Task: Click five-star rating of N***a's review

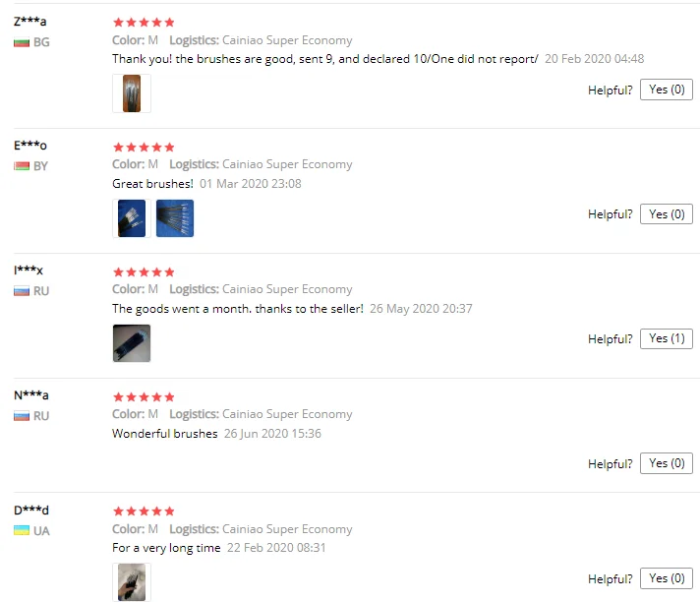Action: [x=144, y=396]
